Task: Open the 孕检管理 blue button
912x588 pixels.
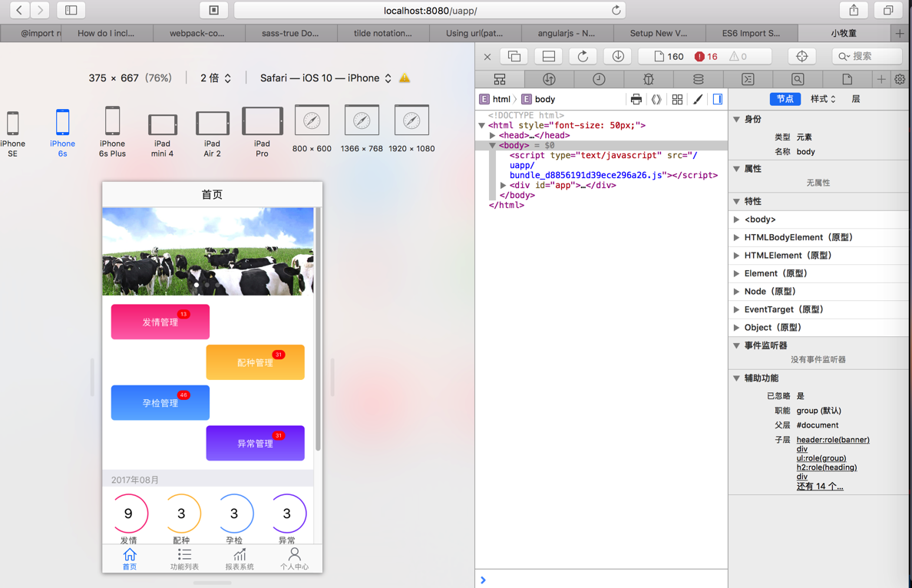Action: [x=160, y=402]
